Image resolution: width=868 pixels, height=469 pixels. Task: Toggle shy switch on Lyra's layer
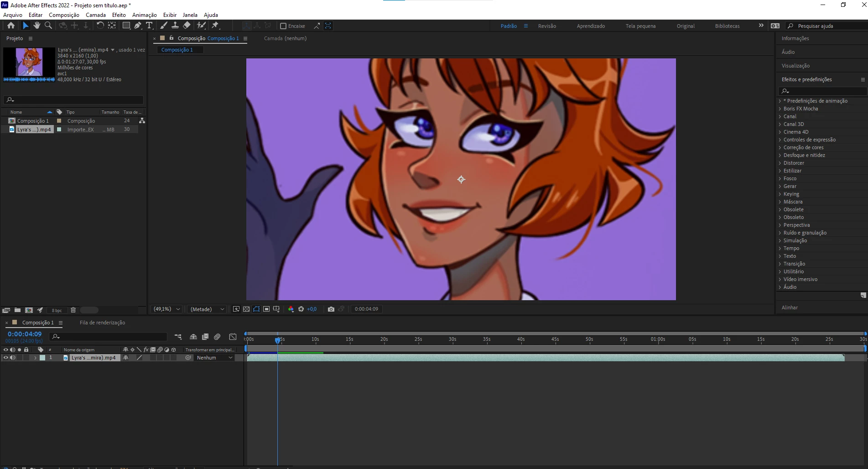tap(126, 358)
